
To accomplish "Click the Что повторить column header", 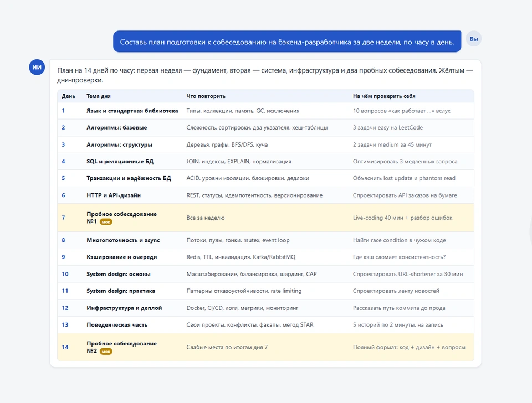I will click(206, 96).
